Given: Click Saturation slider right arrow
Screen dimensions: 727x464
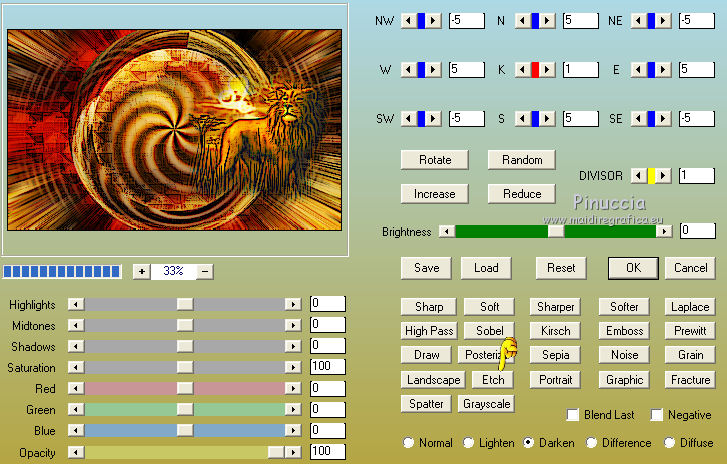Looking at the screenshot, I should coord(293,368).
